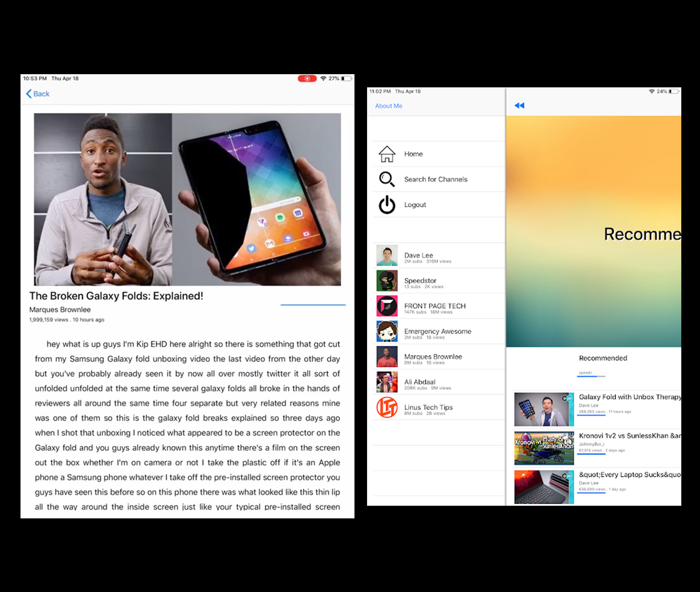
Task: Open Galaxy Fold with Unbox Therapy thumbnail
Action: coord(544,409)
